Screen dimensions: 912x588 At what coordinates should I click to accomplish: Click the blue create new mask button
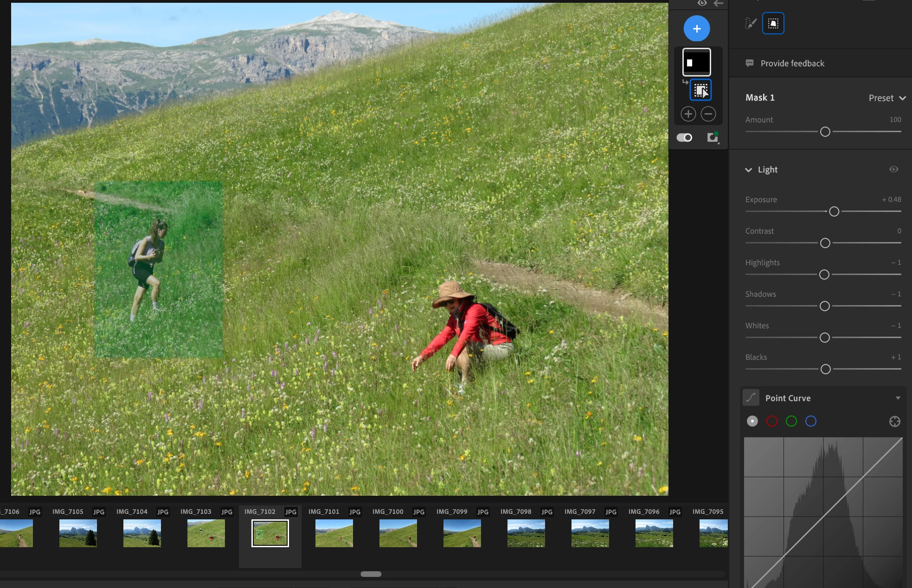pyautogui.click(x=696, y=29)
